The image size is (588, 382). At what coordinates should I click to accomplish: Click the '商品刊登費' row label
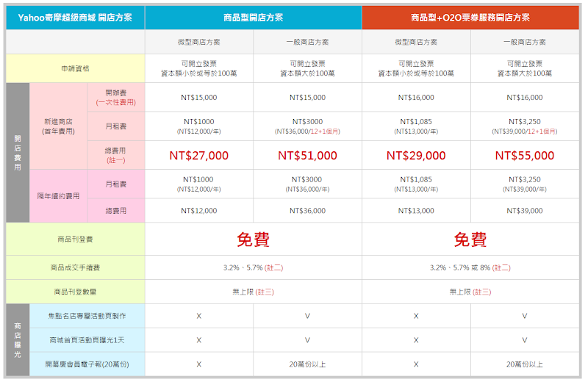coord(76,239)
